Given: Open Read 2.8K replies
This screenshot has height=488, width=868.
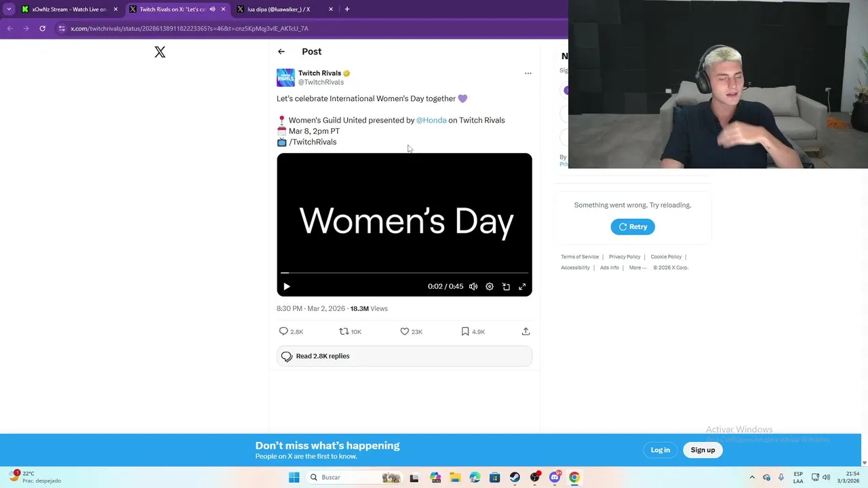Looking at the screenshot, I should point(404,356).
